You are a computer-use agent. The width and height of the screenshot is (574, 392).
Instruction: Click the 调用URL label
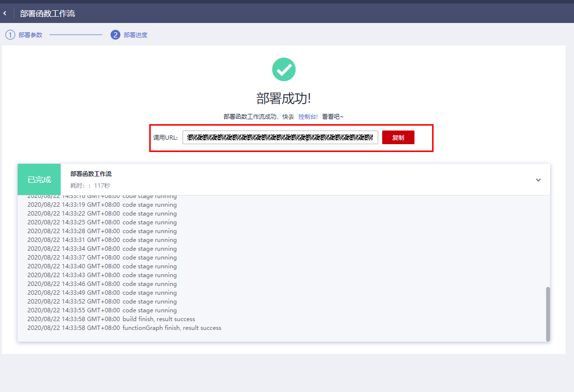pyautogui.click(x=165, y=138)
